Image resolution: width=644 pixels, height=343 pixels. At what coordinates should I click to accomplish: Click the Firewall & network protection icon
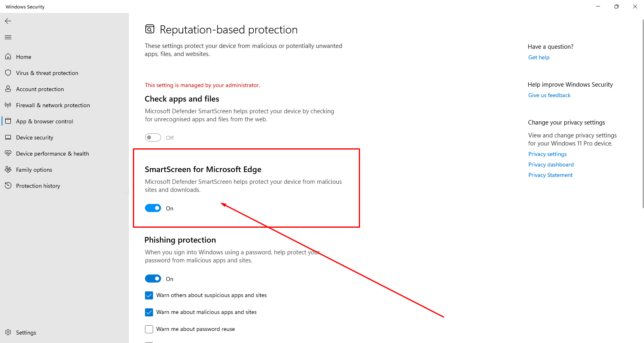[8, 105]
